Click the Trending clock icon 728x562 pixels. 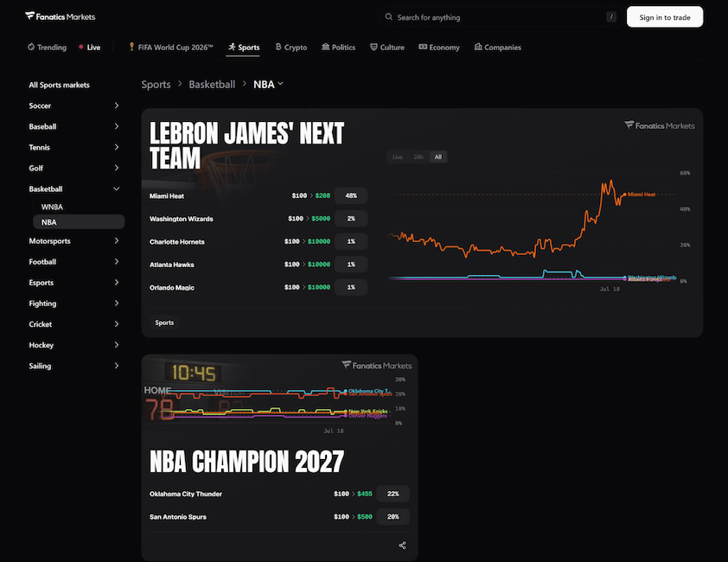click(x=31, y=47)
